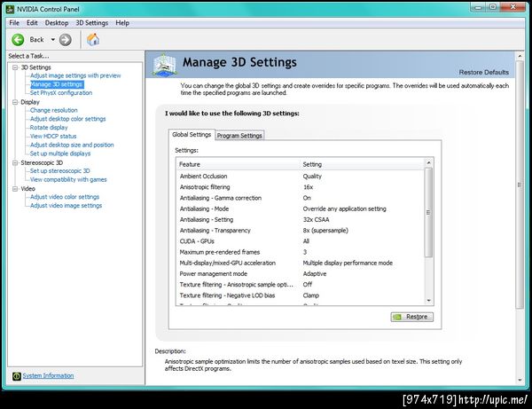Click the Manage 3D Settings header icon

(x=165, y=65)
